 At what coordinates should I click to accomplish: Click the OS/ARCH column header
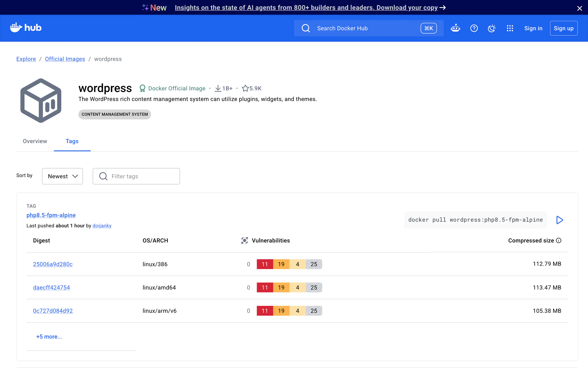(155, 241)
